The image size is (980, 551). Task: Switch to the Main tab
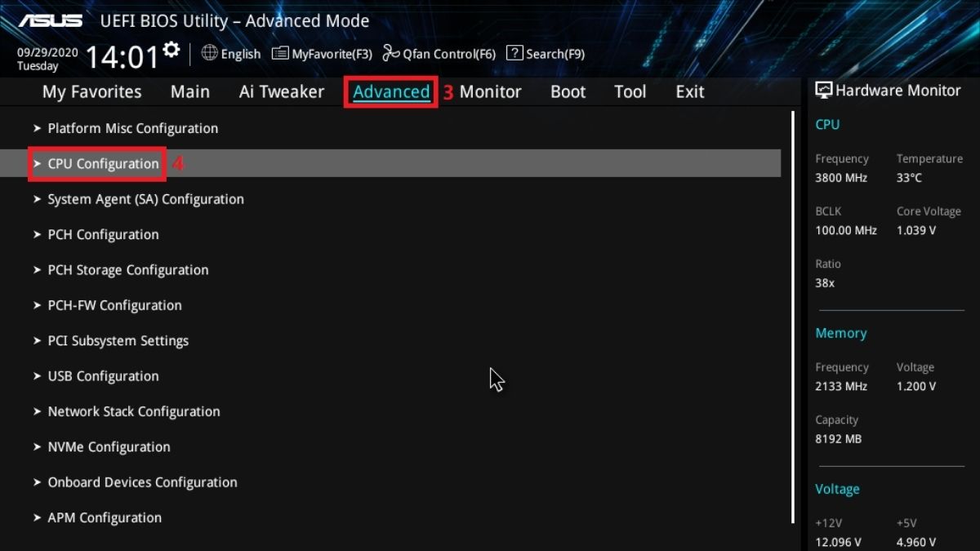coord(189,92)
